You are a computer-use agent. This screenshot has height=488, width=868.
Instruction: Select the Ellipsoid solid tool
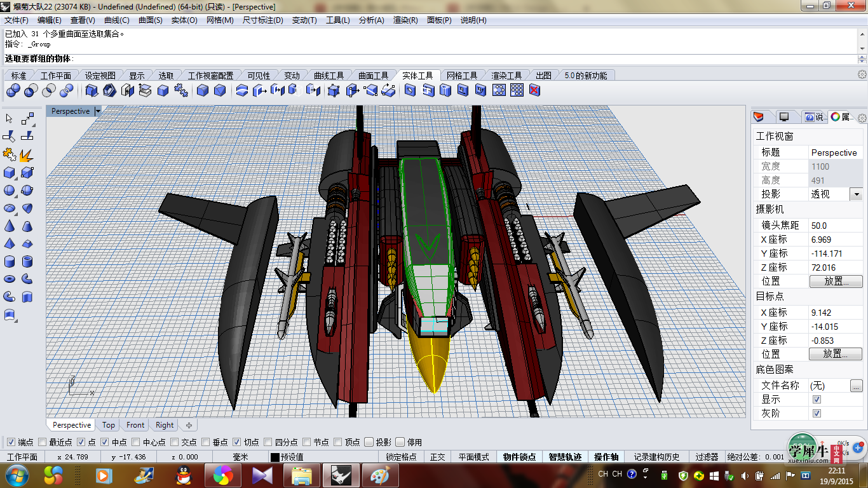[9, 208]
